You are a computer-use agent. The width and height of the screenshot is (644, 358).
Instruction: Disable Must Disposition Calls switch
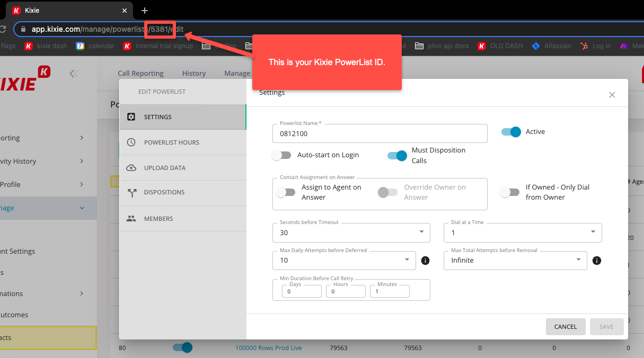(x=398, y=156)
